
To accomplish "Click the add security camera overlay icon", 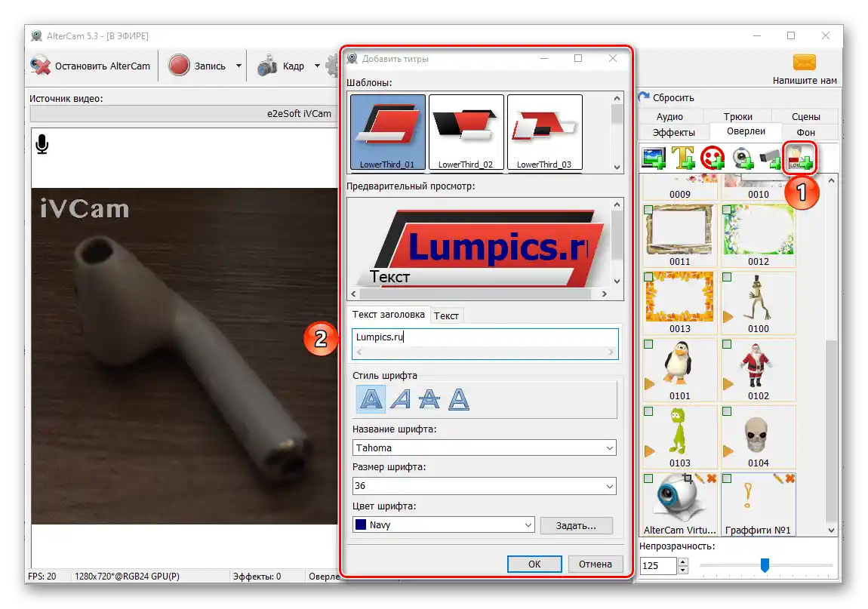I will point(770,159).
